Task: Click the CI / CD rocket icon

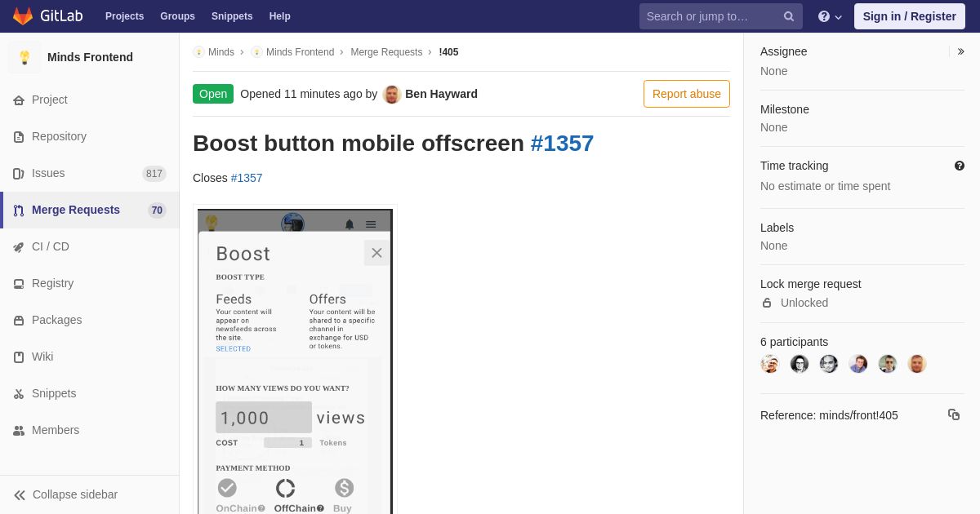Action: [x=19, y=246]
